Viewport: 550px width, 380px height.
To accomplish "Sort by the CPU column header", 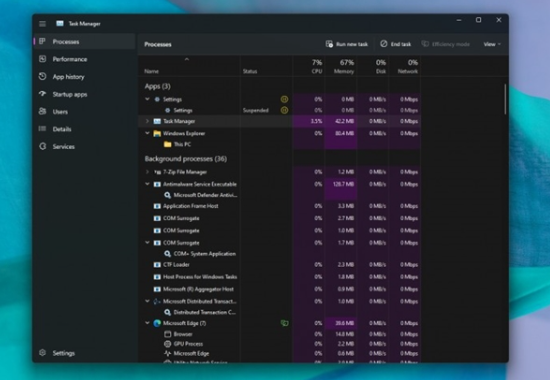I will [309, 66].
